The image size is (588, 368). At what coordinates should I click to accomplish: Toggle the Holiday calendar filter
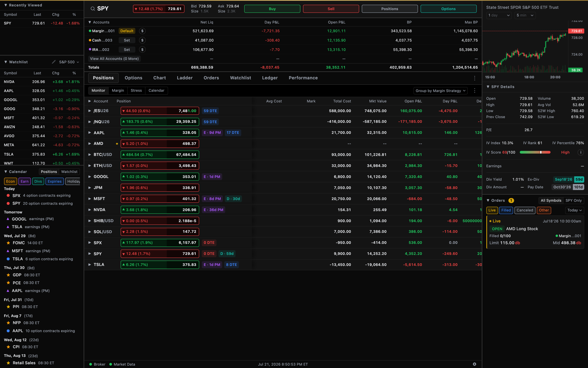tap(72, 181)
